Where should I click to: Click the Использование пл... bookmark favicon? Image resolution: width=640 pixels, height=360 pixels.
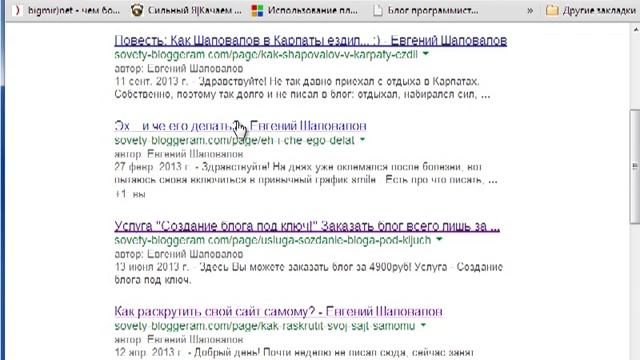257,11
